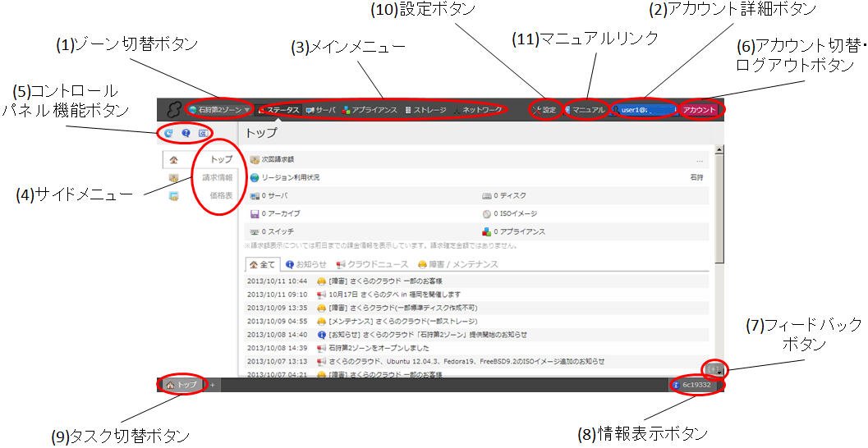Click the 請求情報 billing icon in sidebar

coord(173,178)
